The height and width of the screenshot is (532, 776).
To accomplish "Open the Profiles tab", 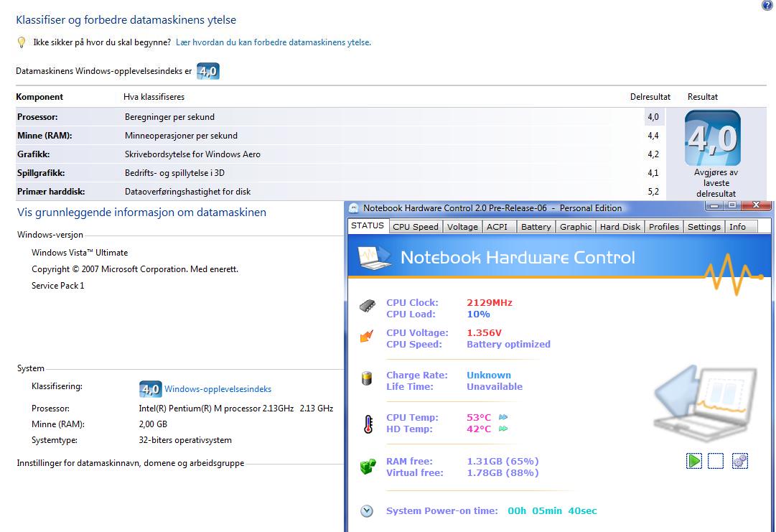I will tap(664, 227).
